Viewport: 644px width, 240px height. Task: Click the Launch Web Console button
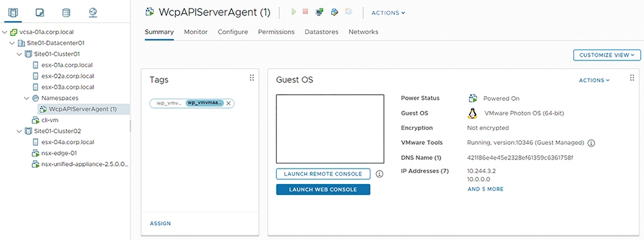[323, 190]
